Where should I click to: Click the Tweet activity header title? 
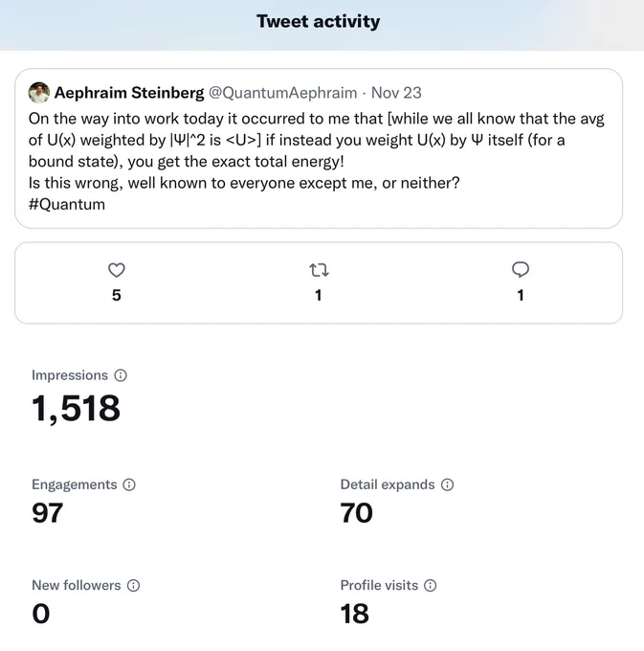click(319, 21)
